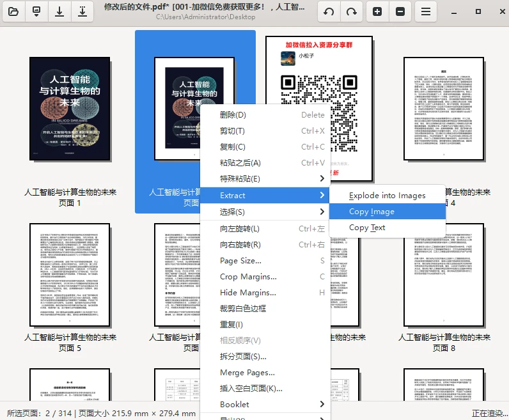
Task: Select Copy Text in the submenu
Action: pyautogui.click(x=388, y=228)
